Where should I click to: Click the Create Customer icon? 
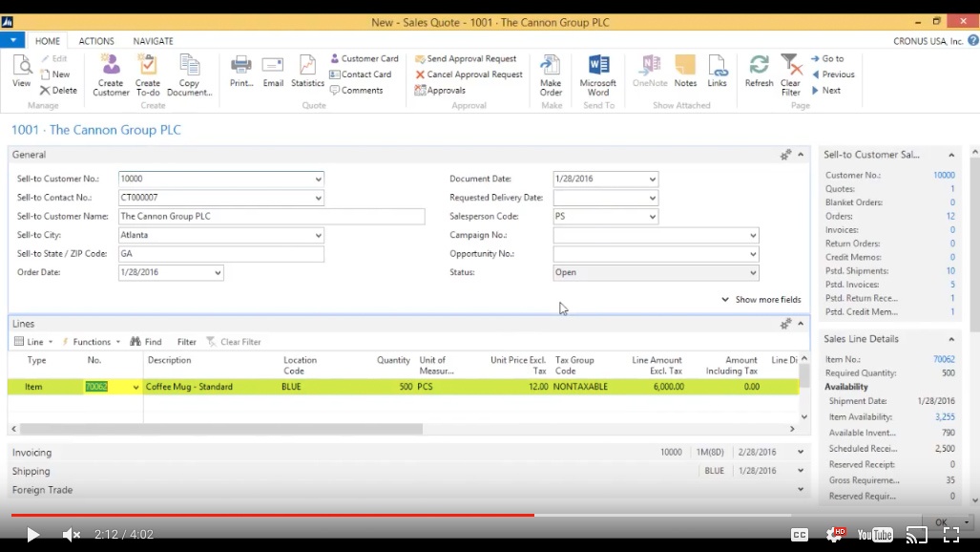pyautogui.click(x=111, y=75)
